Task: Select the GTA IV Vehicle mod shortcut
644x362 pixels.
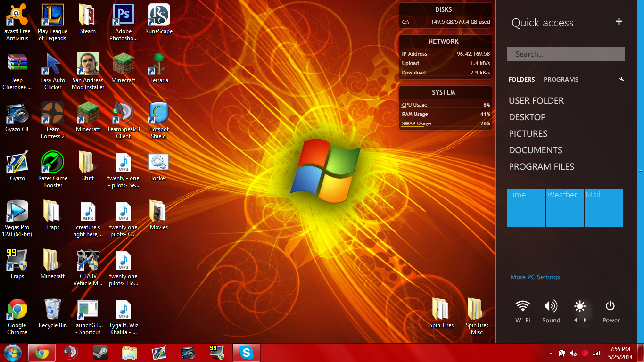Action: [88, 267]
